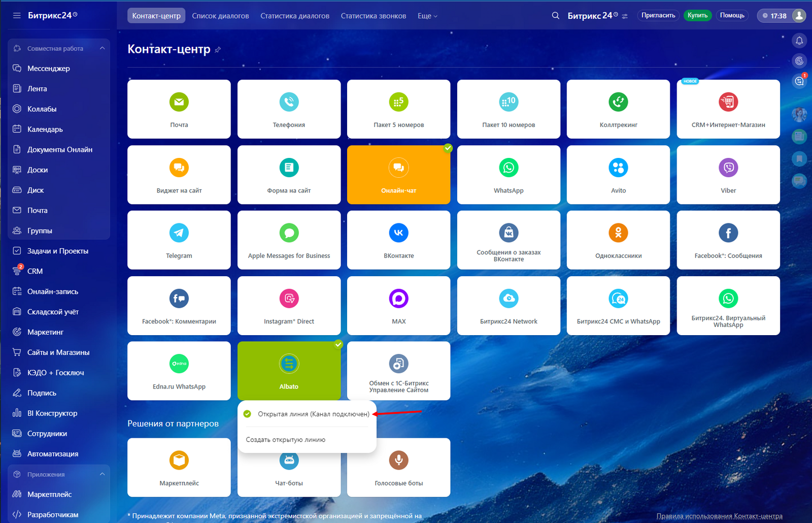Open the Avito integration tile
This screenshot has height=523, width=812.
[x=618, y=175]
